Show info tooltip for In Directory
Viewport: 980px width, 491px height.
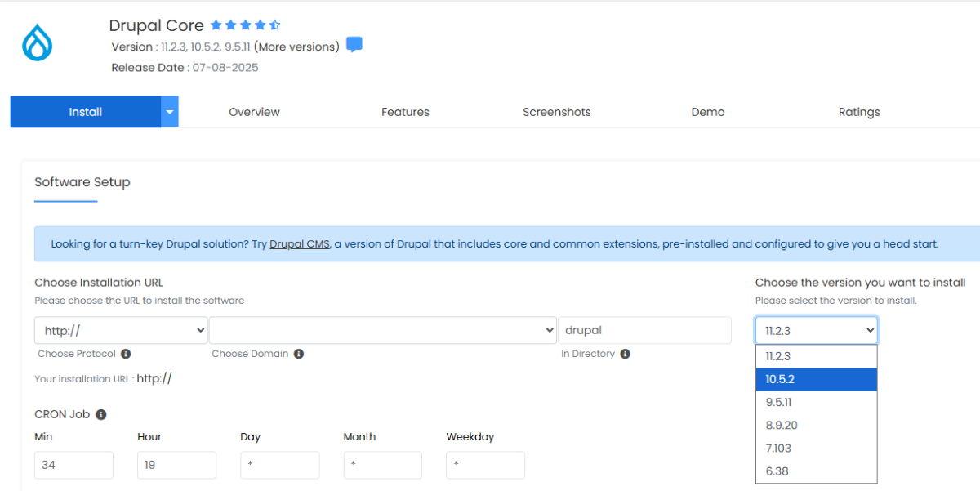[625, 354]
